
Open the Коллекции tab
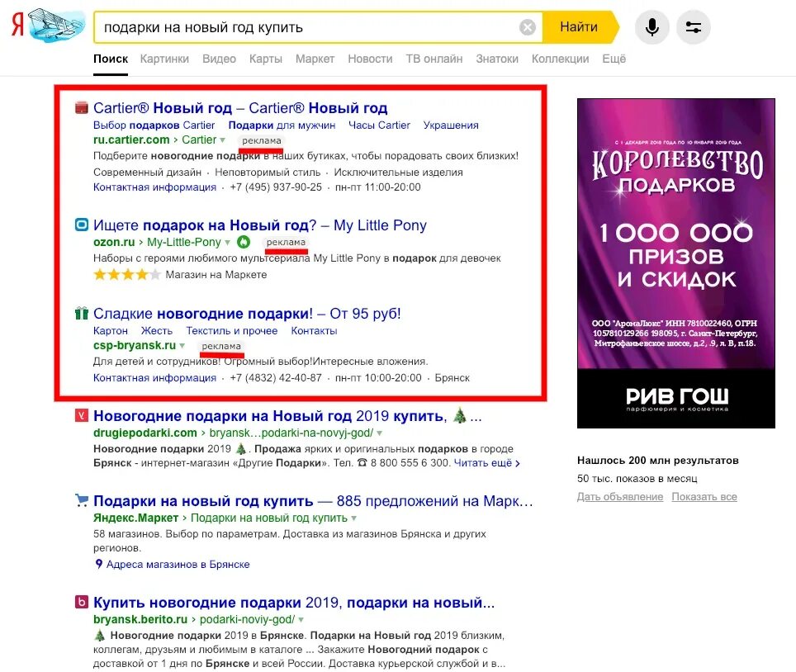coord(560,59)
